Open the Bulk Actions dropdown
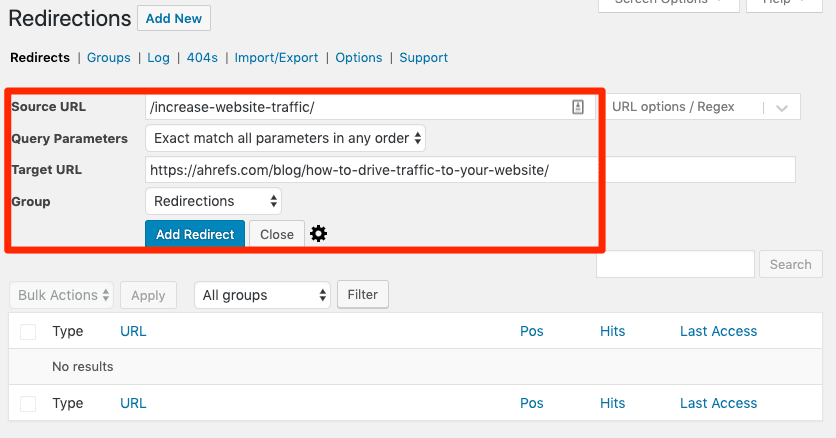This screenshot has width=836, height=438. point(61,295)
